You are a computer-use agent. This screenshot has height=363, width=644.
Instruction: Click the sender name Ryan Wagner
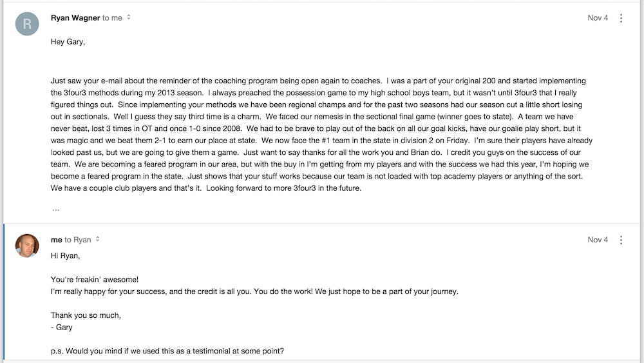click(75, 17)
